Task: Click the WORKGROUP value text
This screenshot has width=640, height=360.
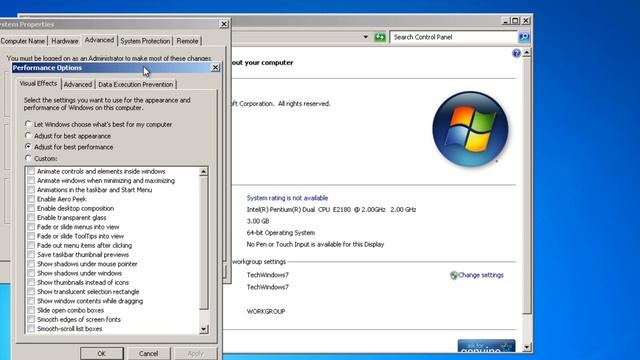Action: 266,311
